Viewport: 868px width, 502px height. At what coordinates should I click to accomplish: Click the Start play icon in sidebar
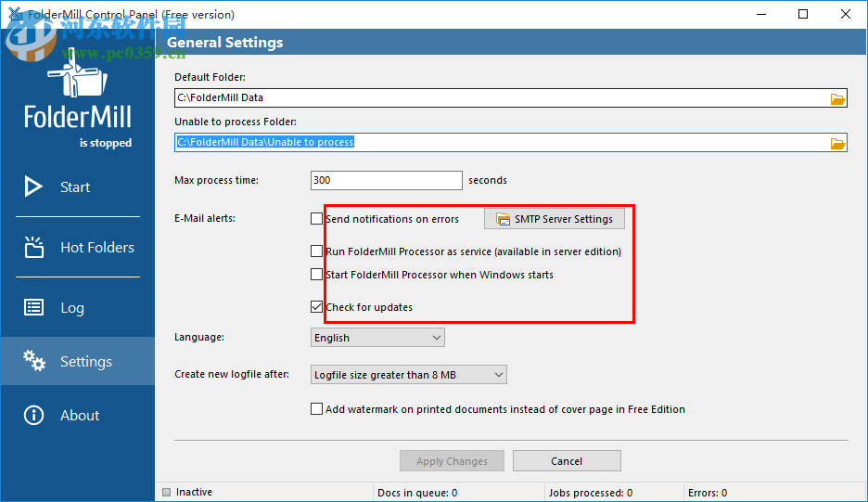coord(34,187)
